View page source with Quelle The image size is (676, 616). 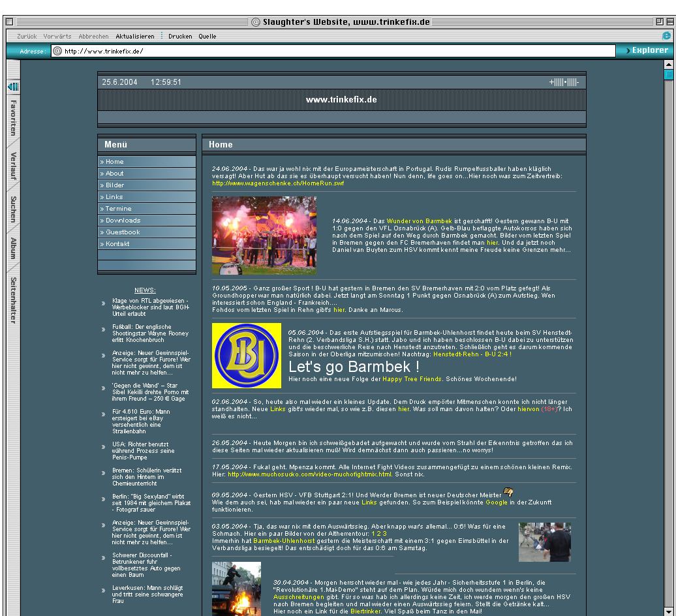[207, 36]
